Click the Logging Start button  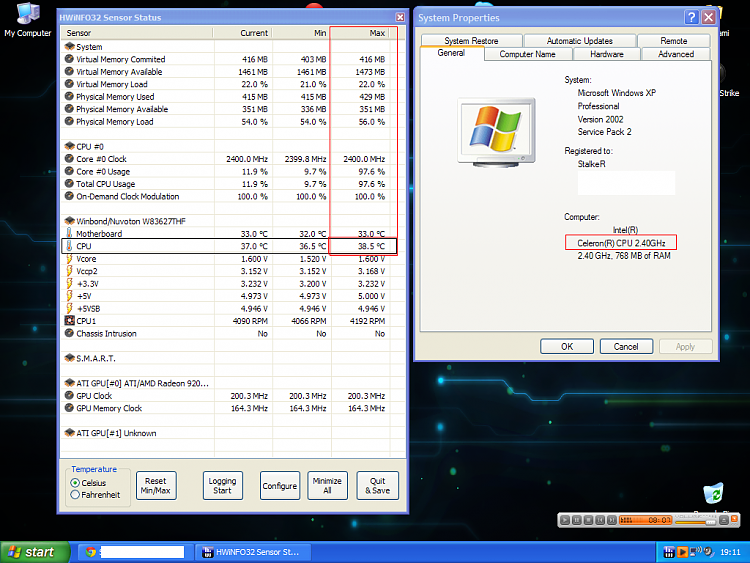[x=222, y=486]
